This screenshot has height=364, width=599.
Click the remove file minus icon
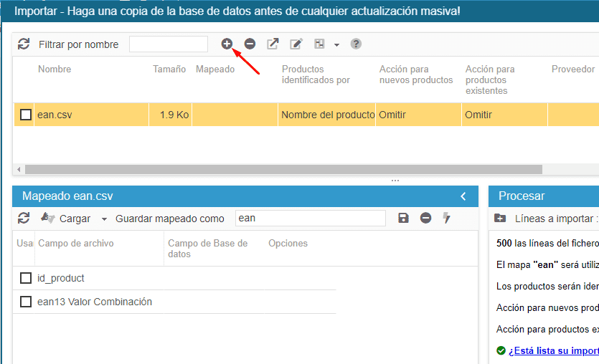coord(250,44)
